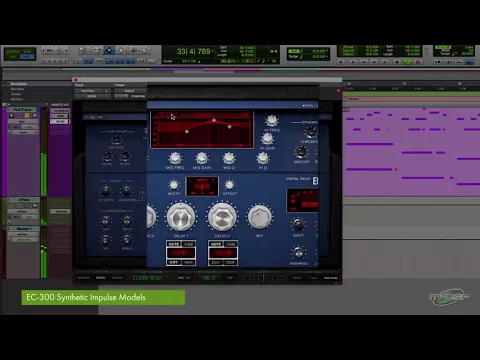
Task: Open the EC-300 insert selector dropdown
Action: 92,96
